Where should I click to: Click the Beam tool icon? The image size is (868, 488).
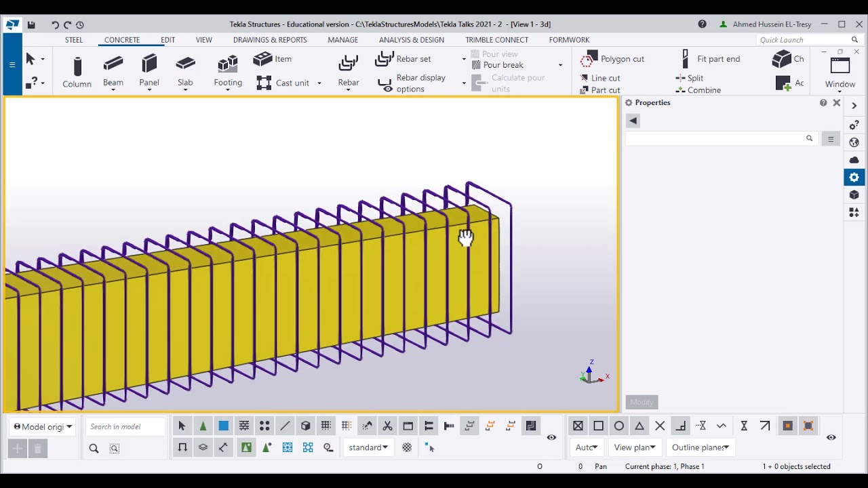pos(113,65)
